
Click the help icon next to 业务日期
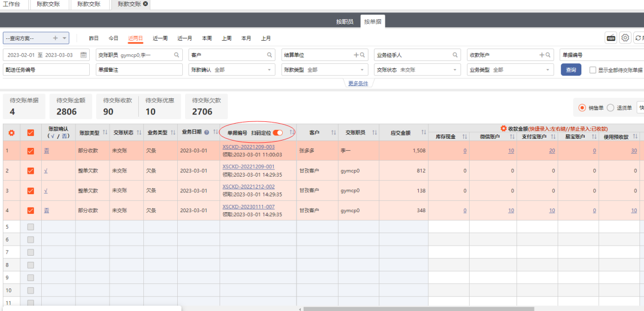[207, 133]
